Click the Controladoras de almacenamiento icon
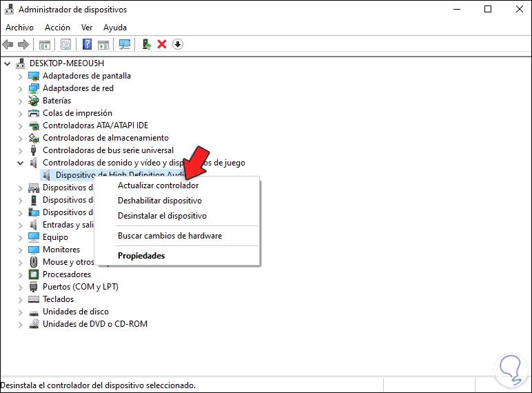Screen dimensions: 532x393 34,138
